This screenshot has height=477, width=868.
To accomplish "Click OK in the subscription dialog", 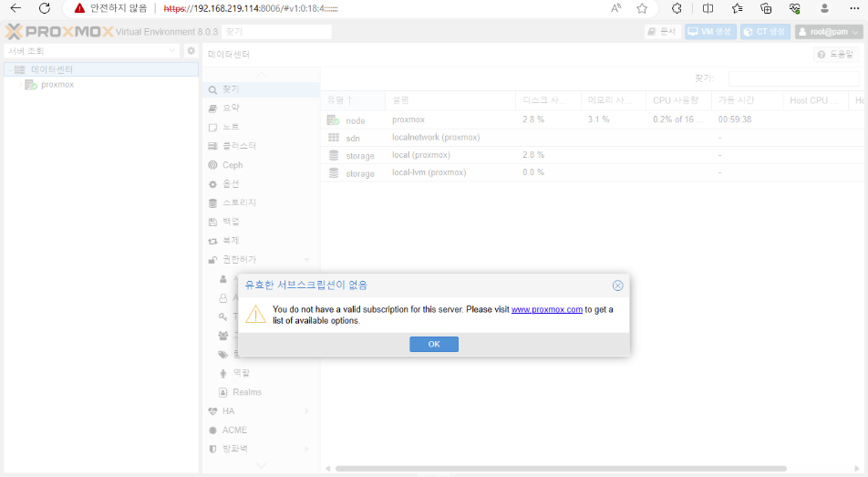I will pyautogui.click(x=433, y=344).
